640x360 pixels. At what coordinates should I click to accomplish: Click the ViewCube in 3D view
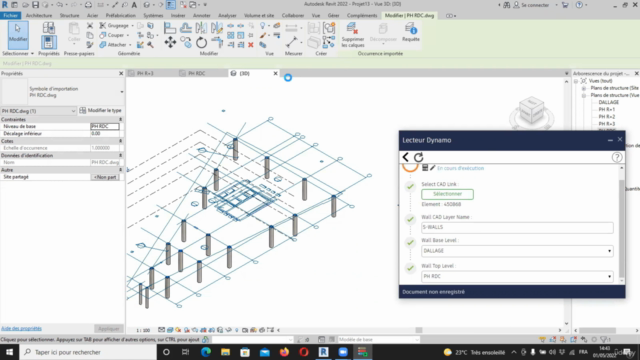point(531,111)
